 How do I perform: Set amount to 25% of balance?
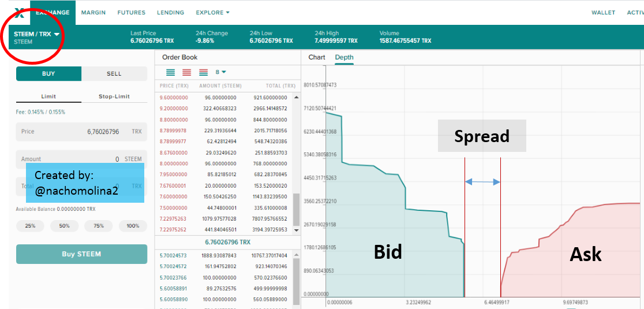click(30, 226)
